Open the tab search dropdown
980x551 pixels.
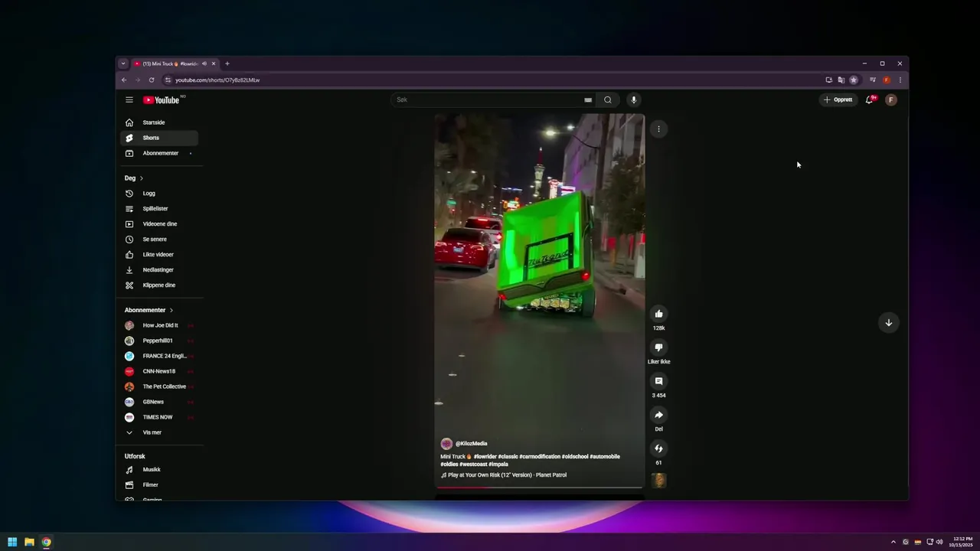pos(122,64)
